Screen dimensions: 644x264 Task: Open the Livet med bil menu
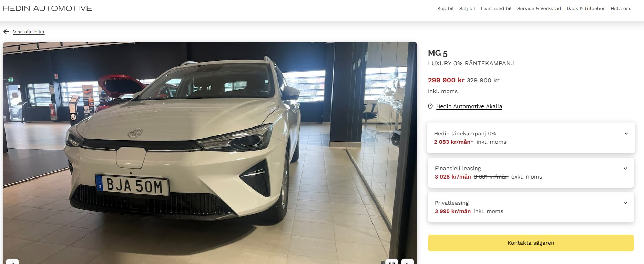pyautogui.click(x=496, y=8)
